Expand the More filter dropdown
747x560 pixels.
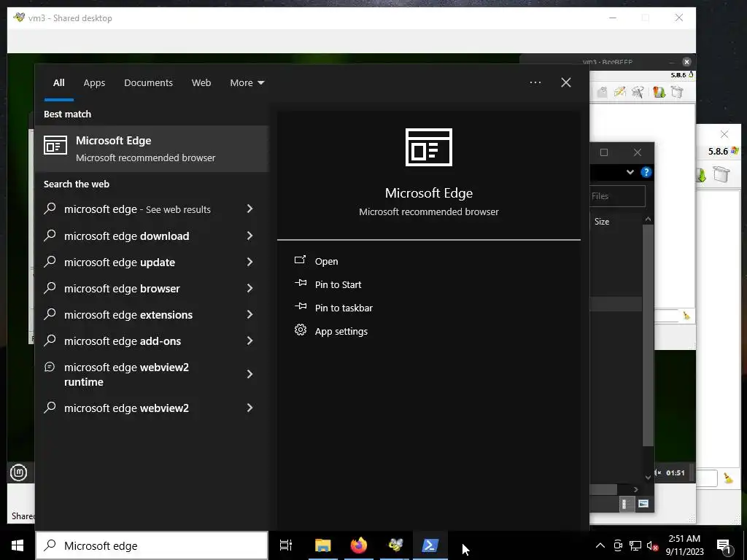pos(247,83)
